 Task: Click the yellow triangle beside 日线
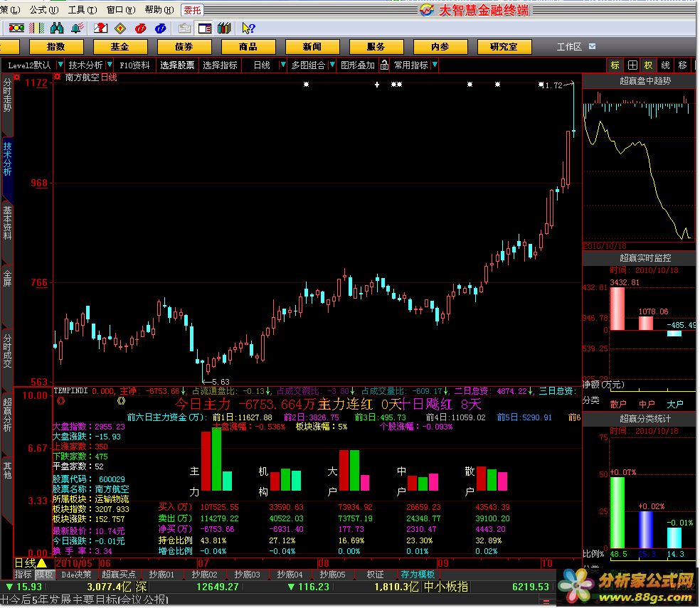coord(43,563)
